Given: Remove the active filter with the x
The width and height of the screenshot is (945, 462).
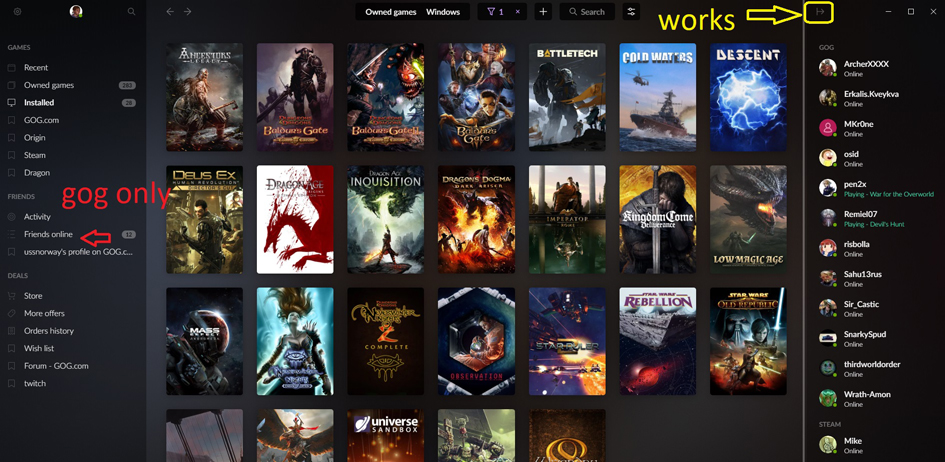Looking at the screenshot, I should (518, 11).
